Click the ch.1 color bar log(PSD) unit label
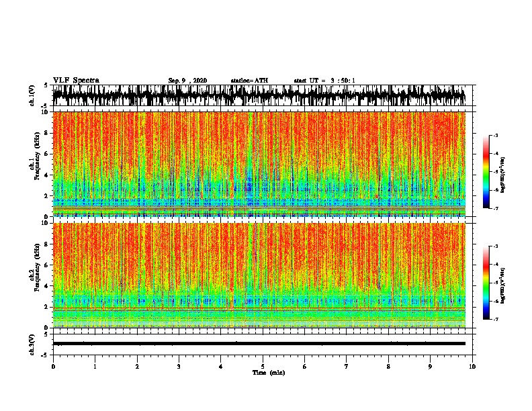Screen dimensions: 532x411 click(x=503, y=175)
